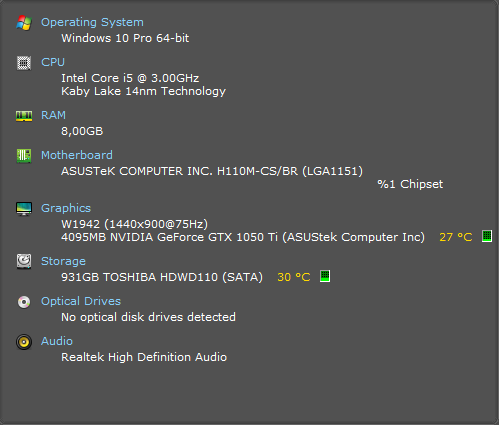
Task: Click the speaker Audio icon
Action: click(24, 342)
